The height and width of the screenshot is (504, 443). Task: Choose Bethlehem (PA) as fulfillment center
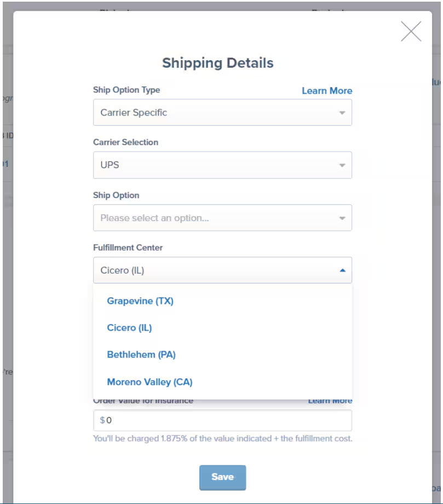141,354
